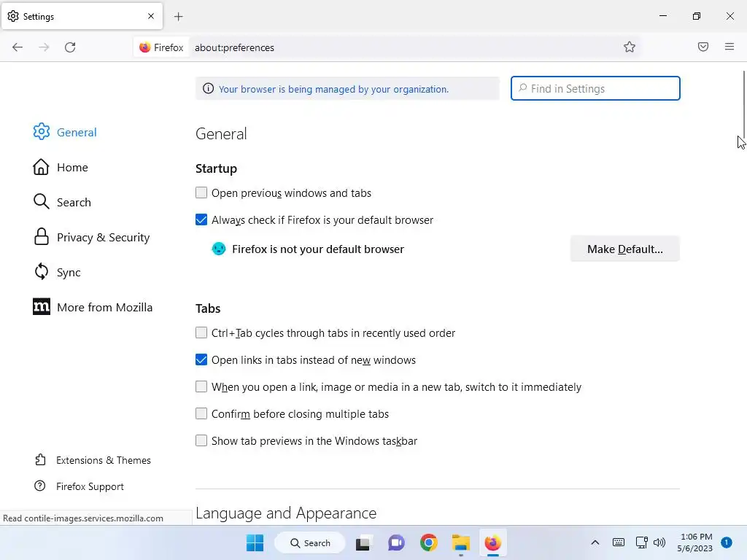Open the Search settings category
Image resolution: width=747 pixels, height=560 pixels.
point(74,203)
